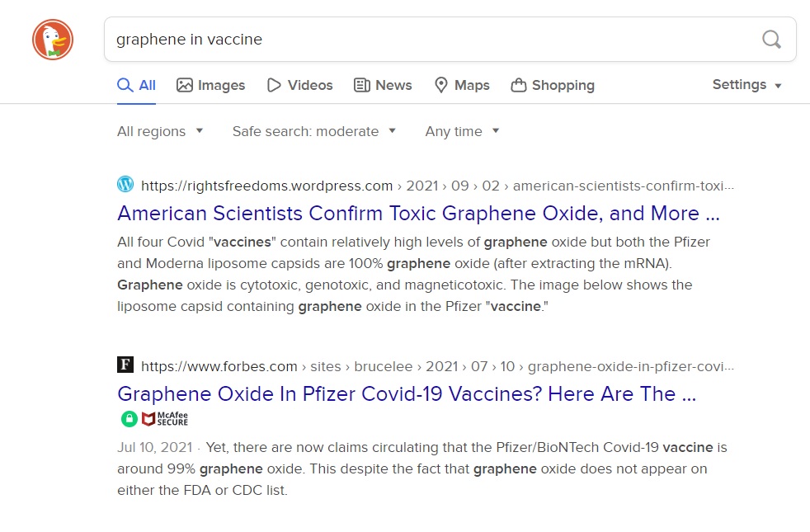Screen dimensions: 810x532
Task: Select the All results tab
Action: pos(137,85)
